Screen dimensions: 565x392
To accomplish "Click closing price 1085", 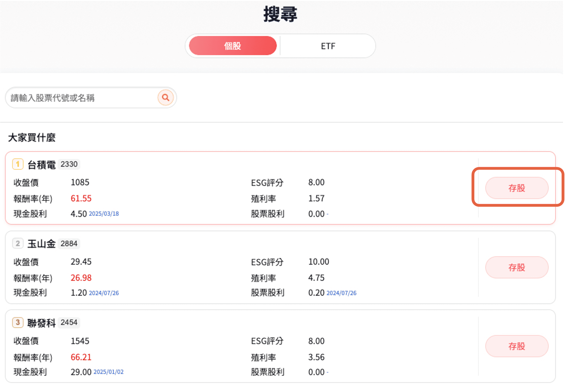I will coord(80,182).
